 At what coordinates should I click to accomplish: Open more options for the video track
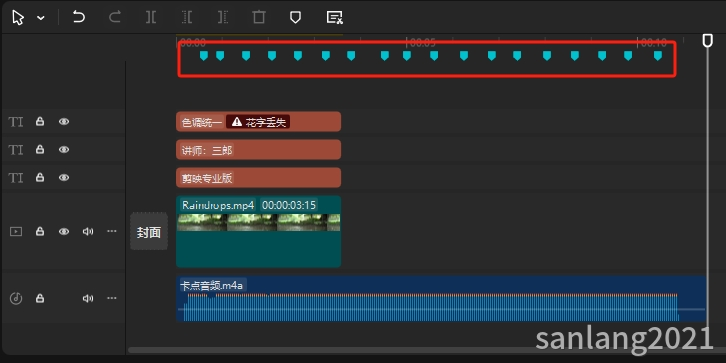click(112, 231)
